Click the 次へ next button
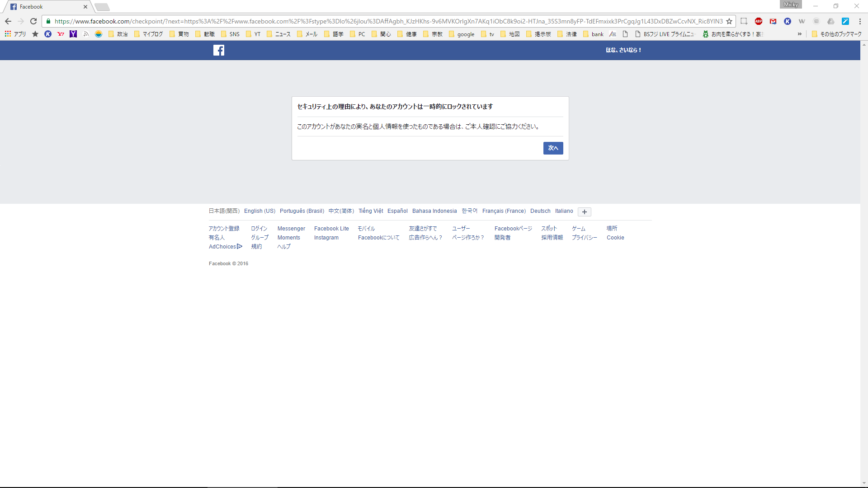Viewport: 868px width, 488px height. [x=553, y=148]
